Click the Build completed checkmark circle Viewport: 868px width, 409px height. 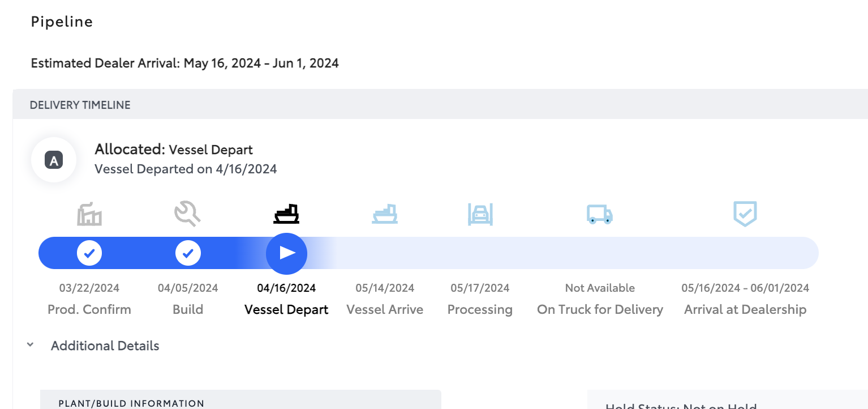tap(188, 253)
